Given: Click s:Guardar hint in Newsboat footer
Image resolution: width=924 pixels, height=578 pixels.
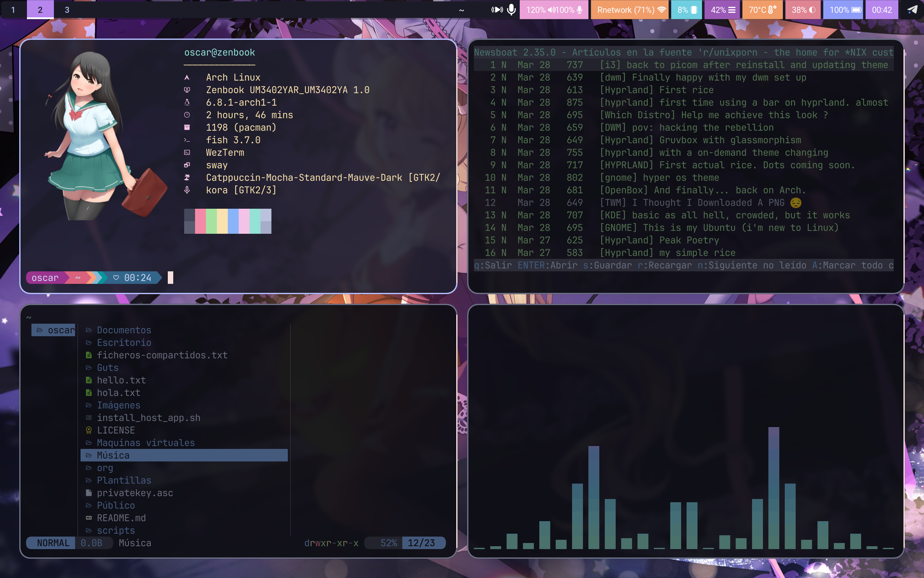Looking at the screenshot, I should 607,265.
